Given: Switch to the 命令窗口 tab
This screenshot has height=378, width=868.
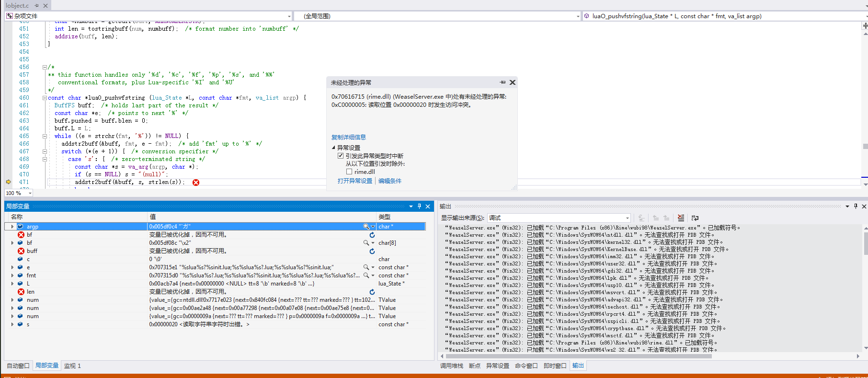Looking at the screenshot, I should pos(526,366).
